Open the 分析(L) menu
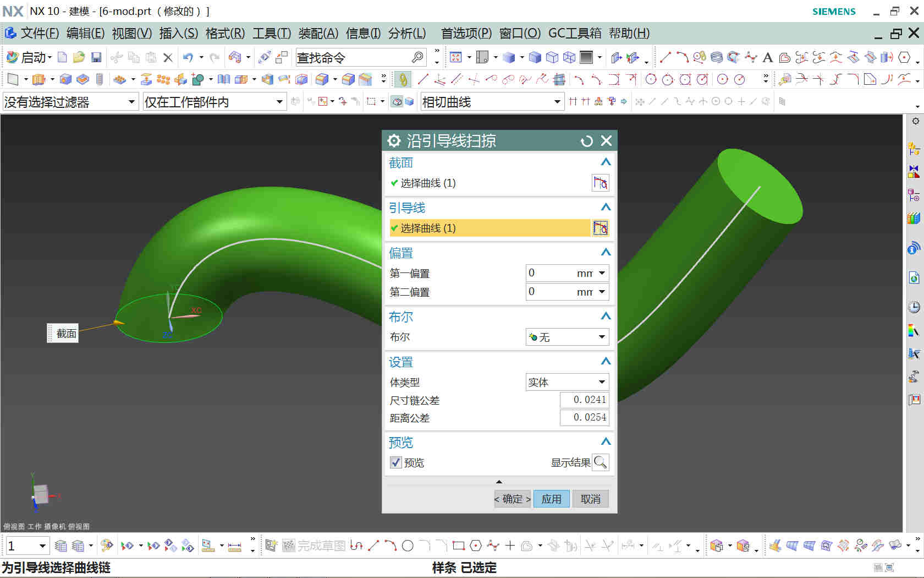 407,34
